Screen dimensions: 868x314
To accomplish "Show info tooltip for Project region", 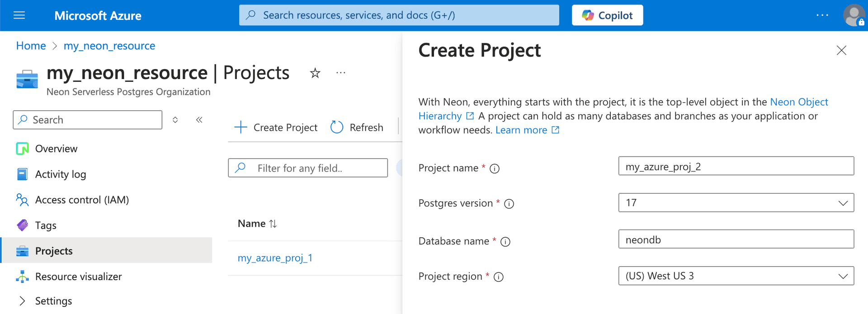I will pos(499,277).
